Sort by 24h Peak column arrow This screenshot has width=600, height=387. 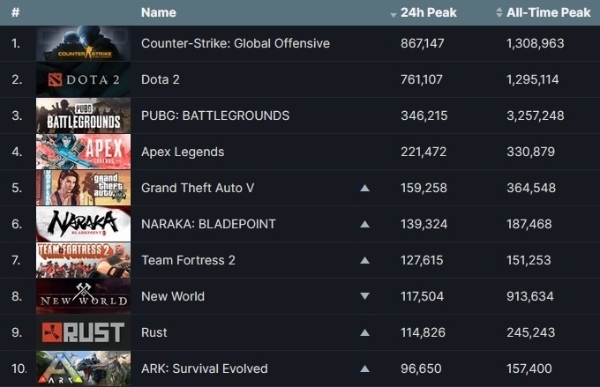[393, 15]
